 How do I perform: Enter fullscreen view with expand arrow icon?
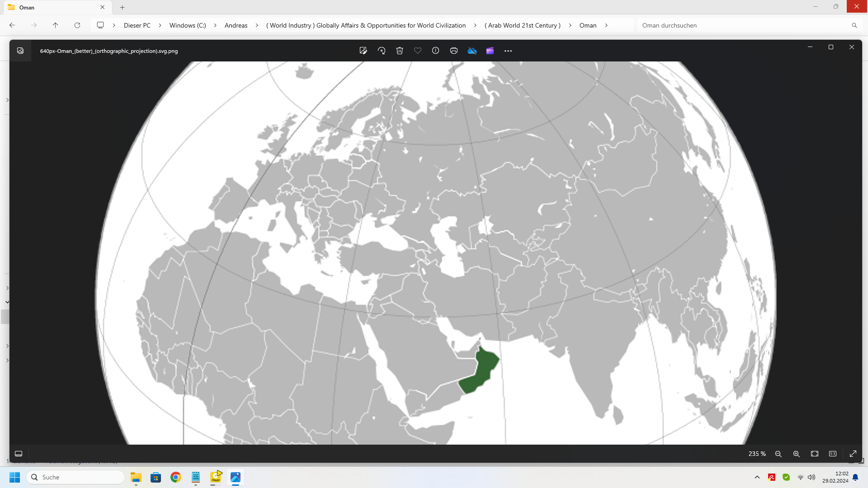click(853, 454)
